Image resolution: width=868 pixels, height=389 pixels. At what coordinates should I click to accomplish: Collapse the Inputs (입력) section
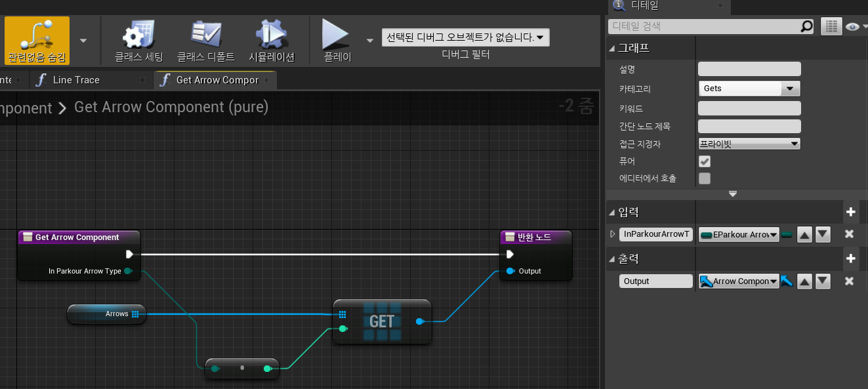point(613,212)
